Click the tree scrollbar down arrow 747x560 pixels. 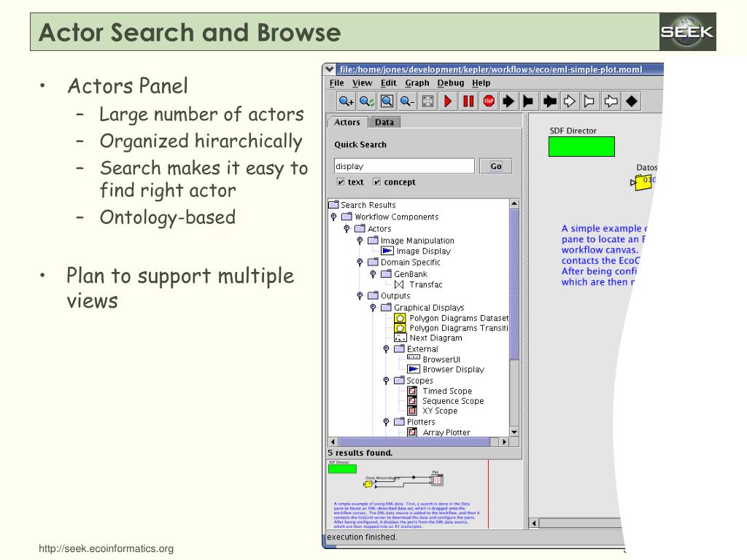click(x=514, y=432)
